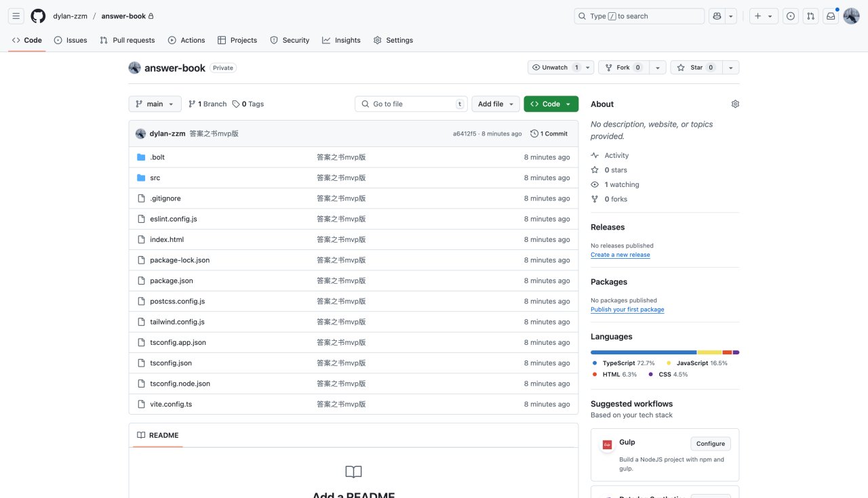This screenshot has width=868, height=498.
Task: Click the Create a new release link
Action: tap(620, 255)
